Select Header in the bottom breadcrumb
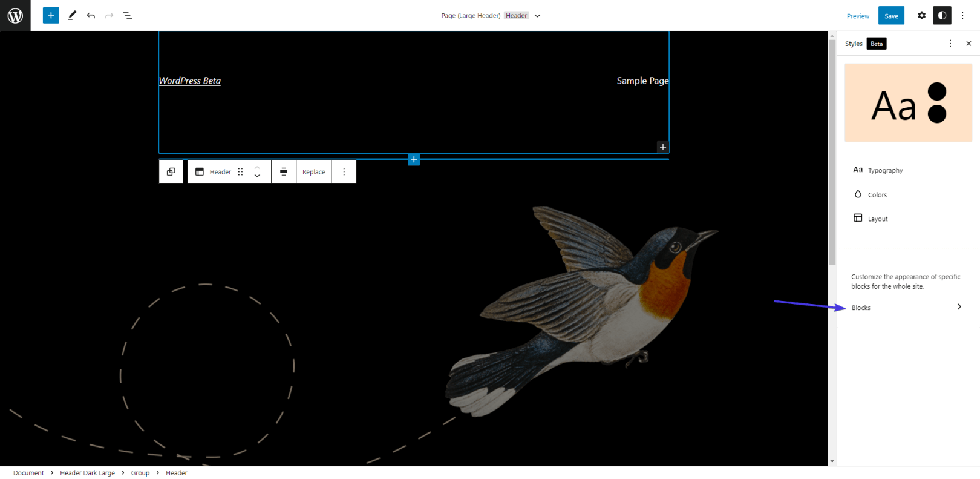The height and width of the screenshot is (479, 980). [x=177, y=473]
